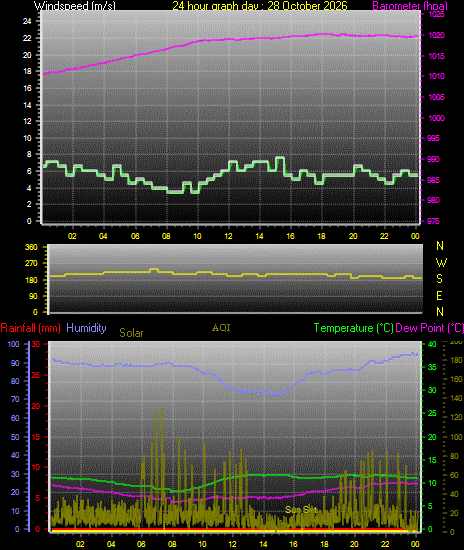Click green temperature scale value "35"
This screenshot has height=550, width=464.
point(432,367)
